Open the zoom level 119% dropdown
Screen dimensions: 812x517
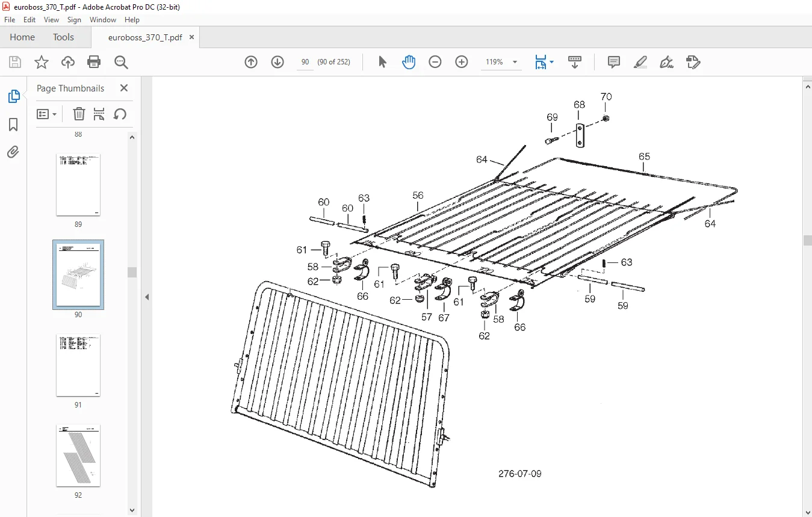point(515,62)
